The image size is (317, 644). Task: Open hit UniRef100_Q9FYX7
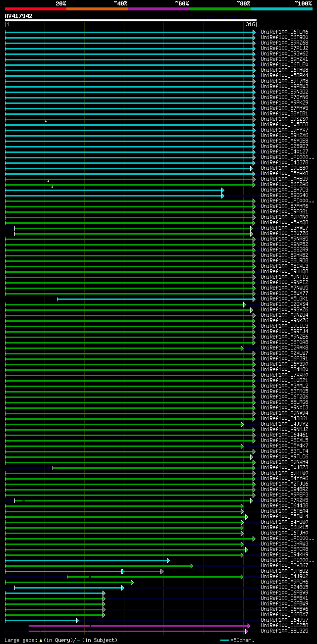[x=284, y=130]
